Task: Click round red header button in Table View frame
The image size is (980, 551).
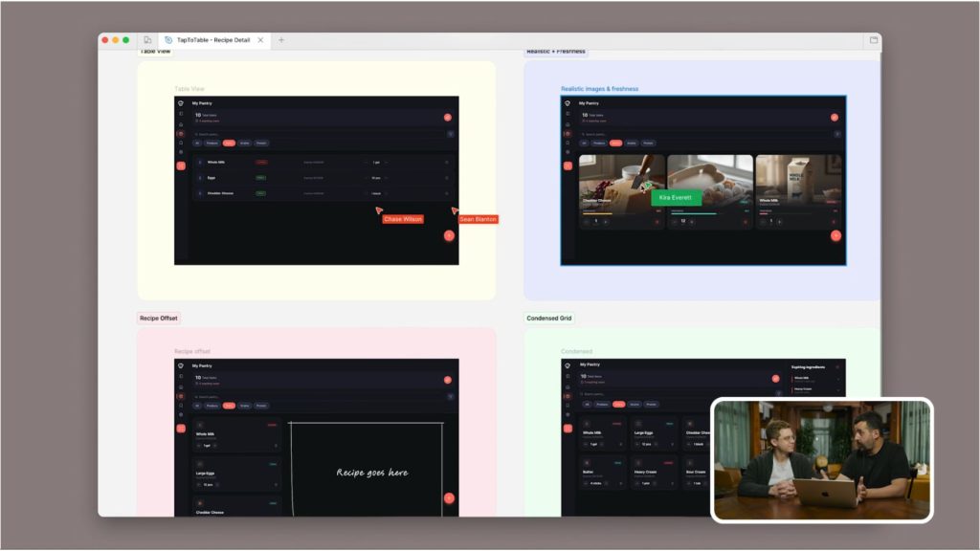Action: point(448,118)
